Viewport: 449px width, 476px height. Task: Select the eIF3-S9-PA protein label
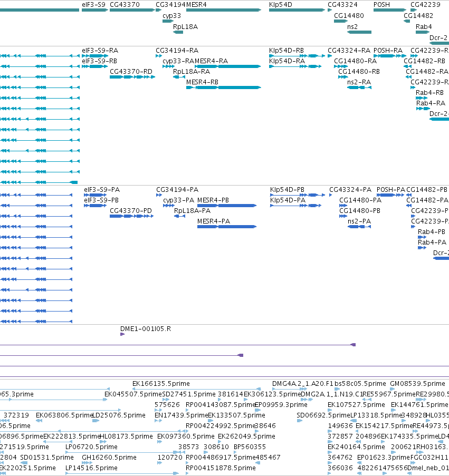pyautogui.click(x=102, y=190)
